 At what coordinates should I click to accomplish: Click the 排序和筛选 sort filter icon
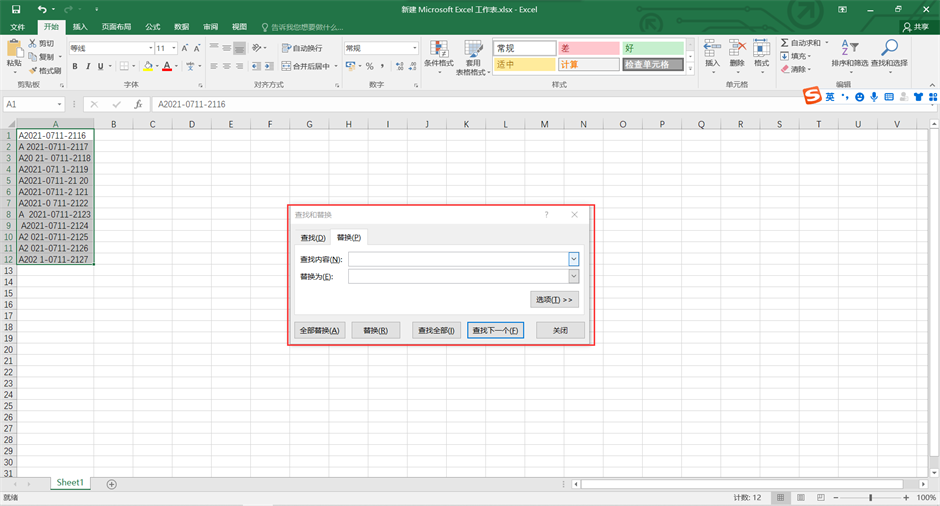848,48
